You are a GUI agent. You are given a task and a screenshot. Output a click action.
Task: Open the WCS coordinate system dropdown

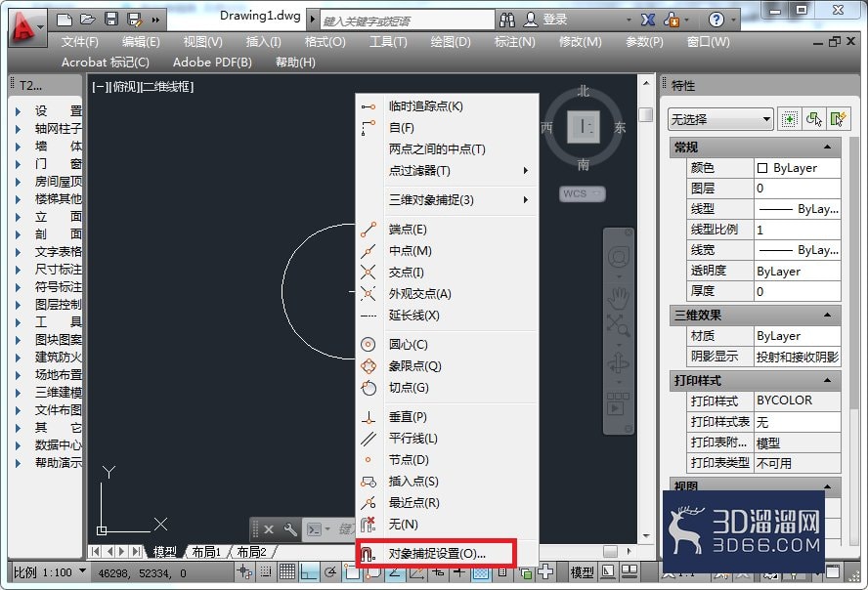pos(583,193)
